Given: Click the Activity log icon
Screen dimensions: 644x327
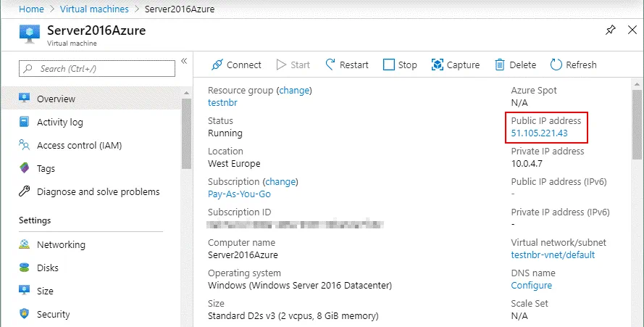Looking at the screenshot, I should 24,122.
